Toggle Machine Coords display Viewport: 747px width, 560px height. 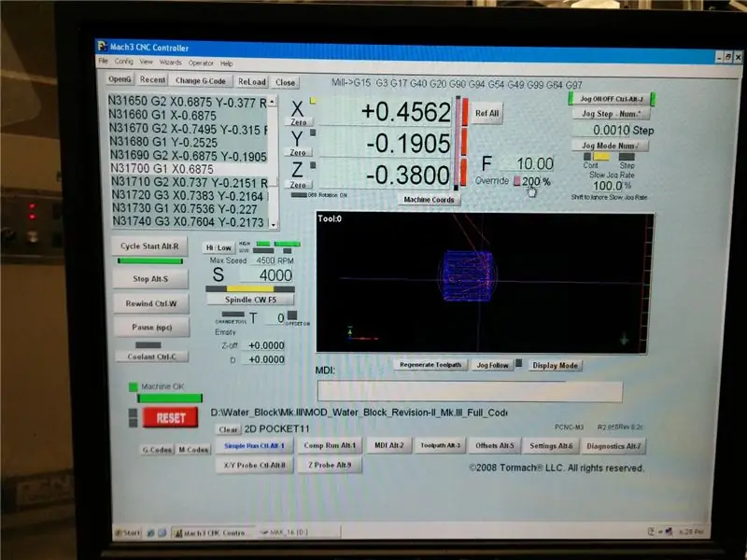click(x=429, y=200)
